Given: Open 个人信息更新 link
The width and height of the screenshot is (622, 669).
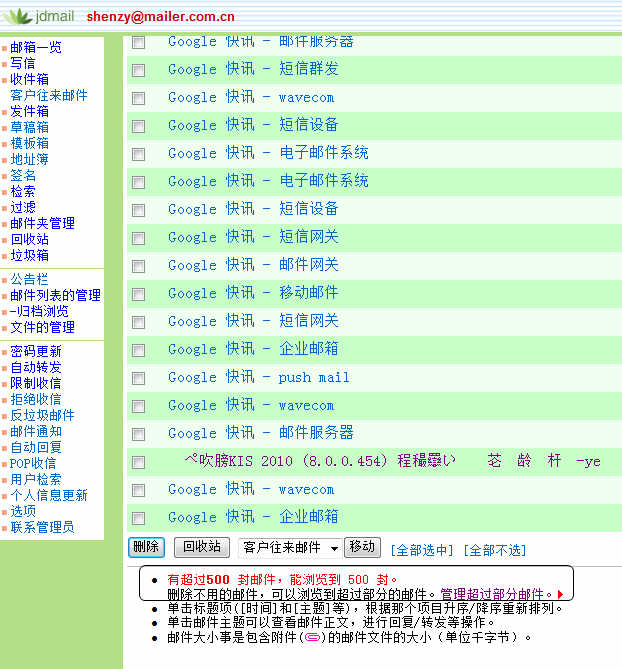Looking at the screenshot, I should click(49, 495).
